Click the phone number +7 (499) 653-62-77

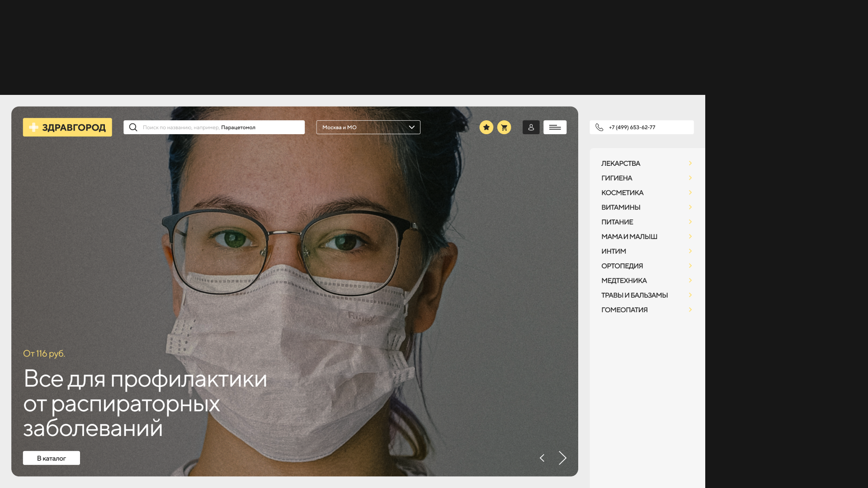632,127
